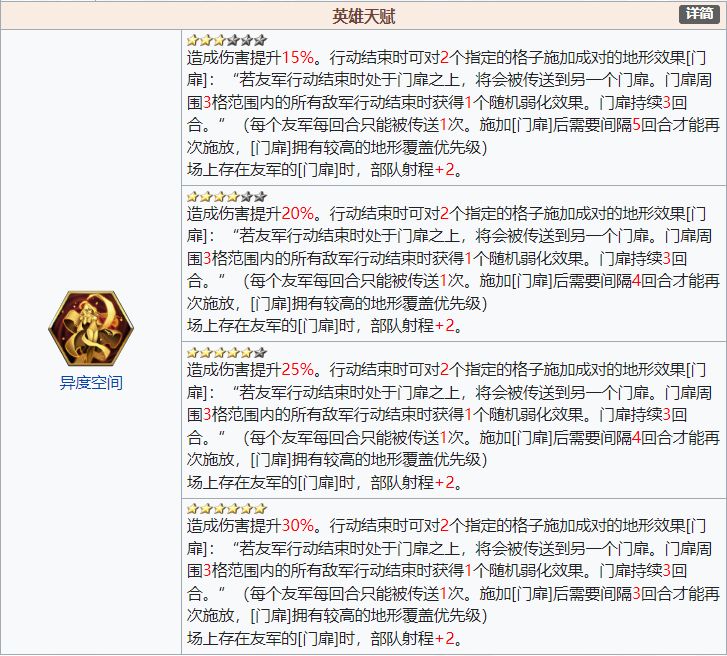Screen dimensions: 727x656
Task: Select the 25% damage value
Action: pos(297,370)
